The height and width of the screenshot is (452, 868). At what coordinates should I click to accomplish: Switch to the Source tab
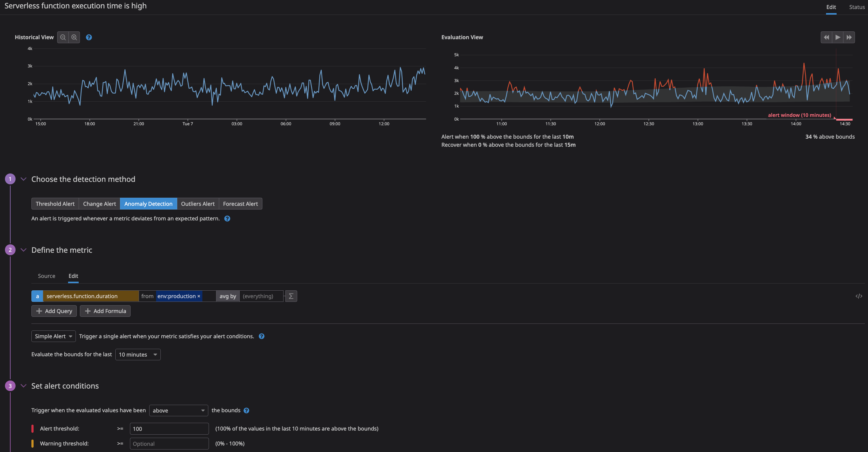point(47,276)
